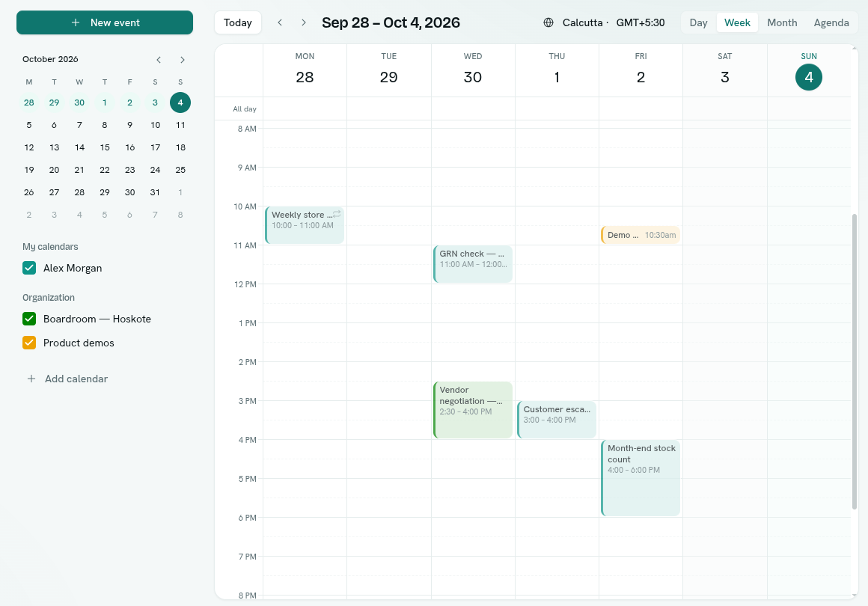The image size is (868, 606).
Task: Open Vendor negotiation event
Action: [473, 410]
